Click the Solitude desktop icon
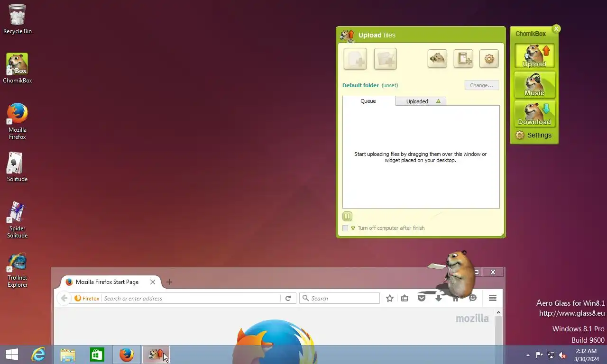Viewport: 607px width, 364px height. tap(18, 167)
